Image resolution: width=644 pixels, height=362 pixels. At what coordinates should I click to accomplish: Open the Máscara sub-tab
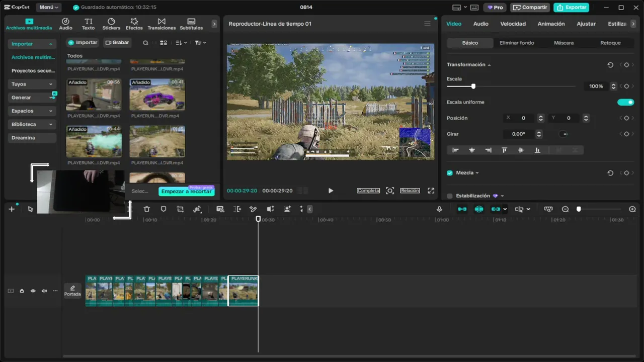click(563, 43)
